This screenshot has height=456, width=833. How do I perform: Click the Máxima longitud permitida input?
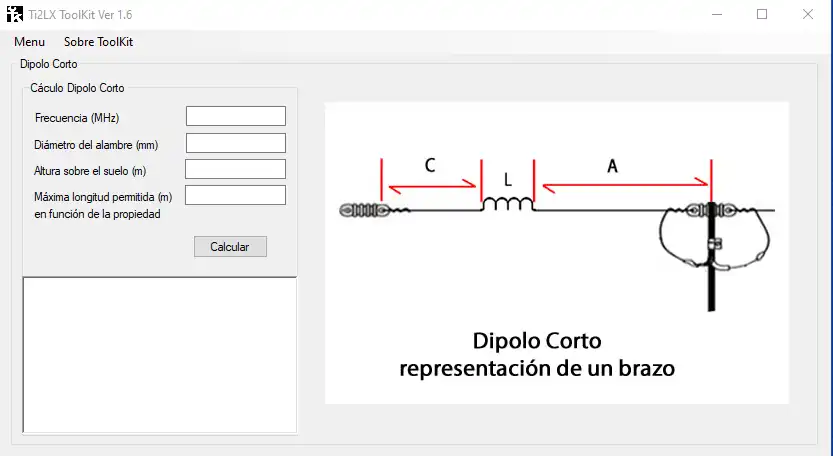coord(235,195)
